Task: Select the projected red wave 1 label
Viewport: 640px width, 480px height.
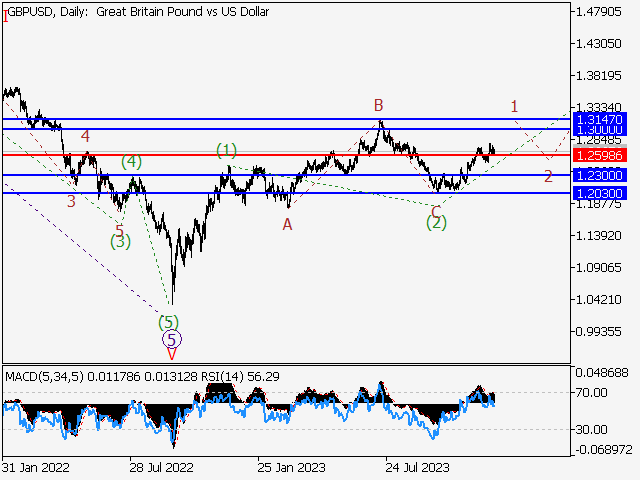Action: pos(514,105)
